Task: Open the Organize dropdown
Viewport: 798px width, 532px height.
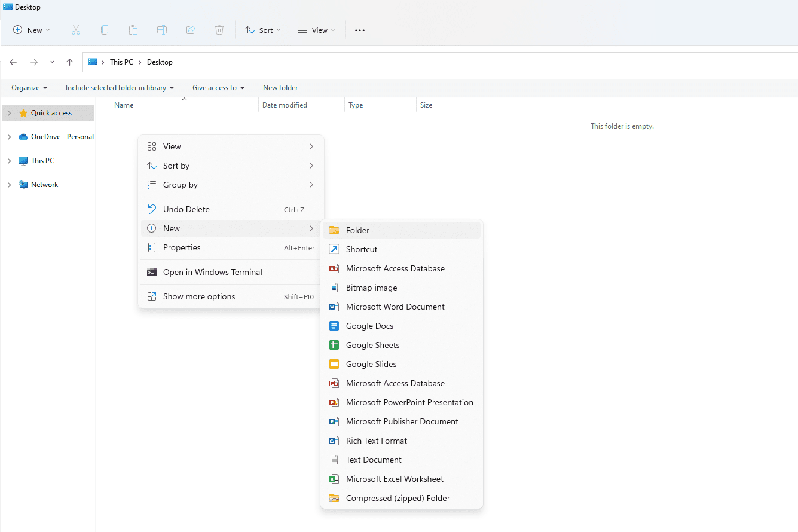Action: click(x=29, y=88)
